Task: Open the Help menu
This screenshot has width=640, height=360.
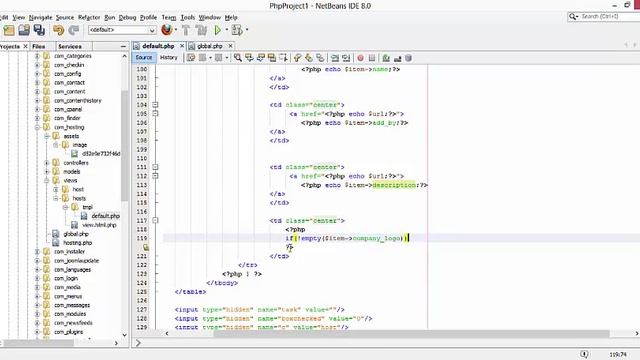Action: pyautogui.click(x=231, y=17)
